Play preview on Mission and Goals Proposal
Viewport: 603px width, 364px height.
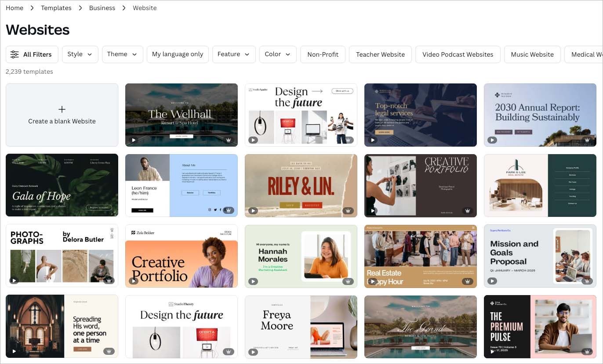[x=492, y=281]
